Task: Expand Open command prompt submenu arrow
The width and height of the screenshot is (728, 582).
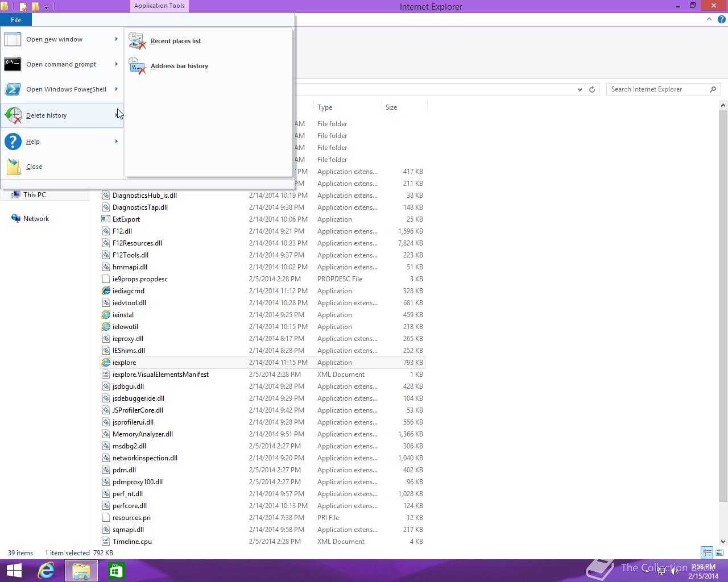Action: click(x=117, y=64)
